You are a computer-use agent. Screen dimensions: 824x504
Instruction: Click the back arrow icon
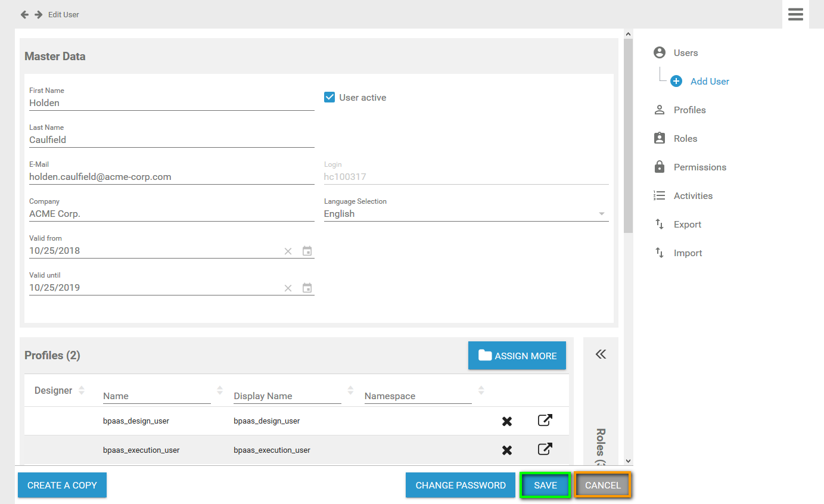[24, 14]
